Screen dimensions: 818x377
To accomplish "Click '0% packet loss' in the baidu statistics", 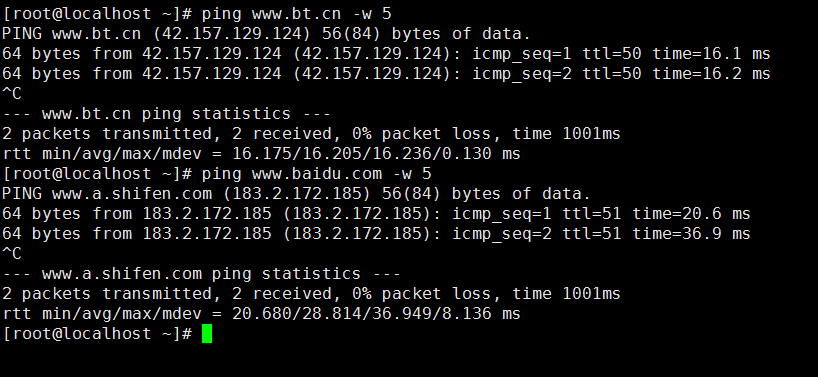I will click(x=422, y=294).
